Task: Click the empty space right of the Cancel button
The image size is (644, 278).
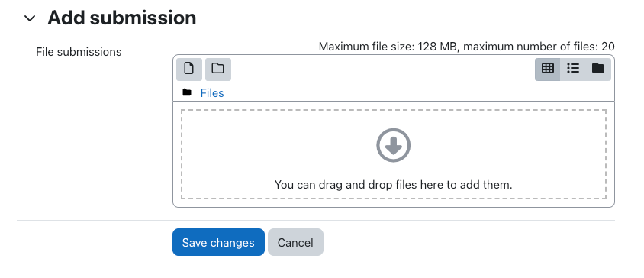Action: tap(469, 242)
